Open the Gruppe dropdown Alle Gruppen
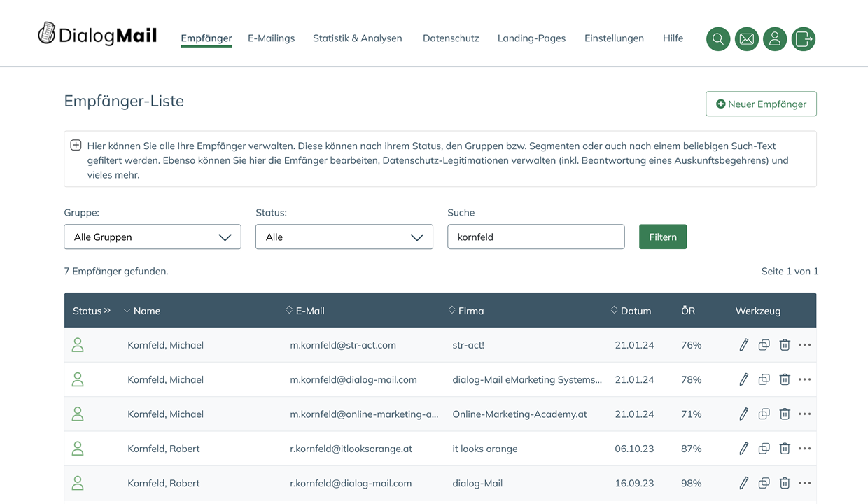Viewport: 868px width, 504px height. pos(153,237)
